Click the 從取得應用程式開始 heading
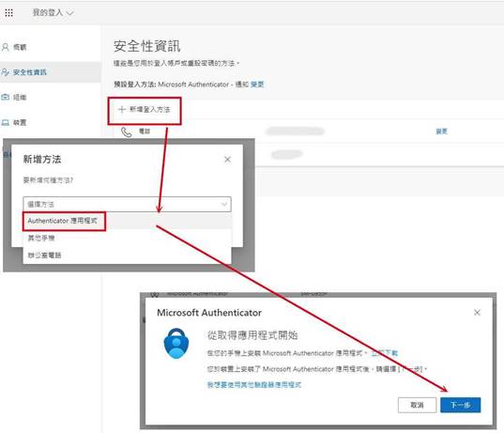This screenshot has width=504, height=433. (x=252, y=335)
